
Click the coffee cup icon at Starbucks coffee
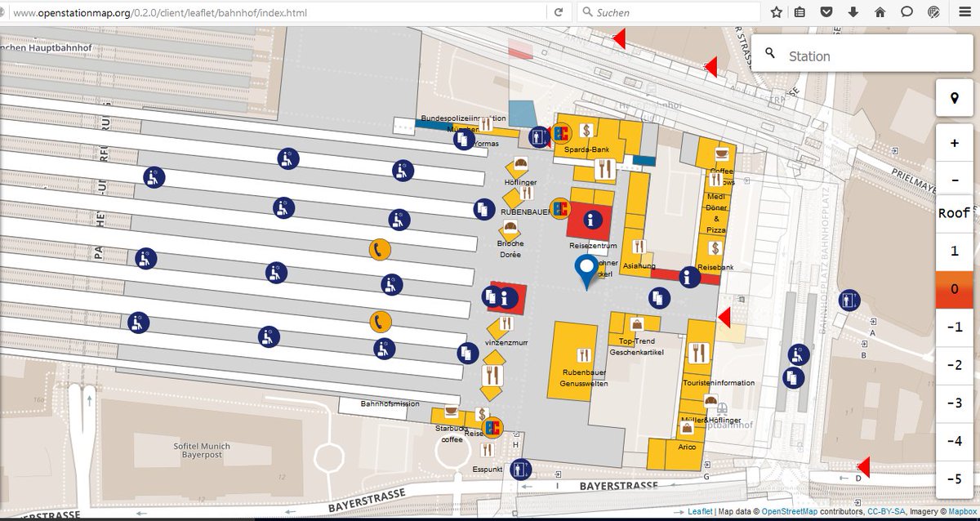coord(450,412)
